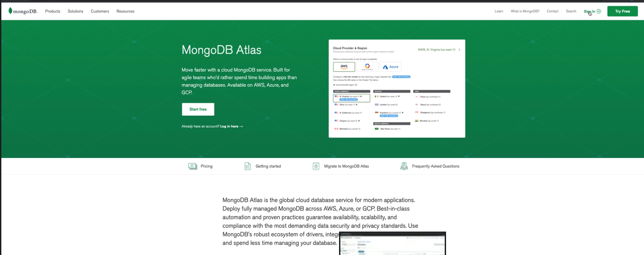Viewport: 644px width, 255px height.
Task: Open Frequently Asked Questions link
Action: 436,166
